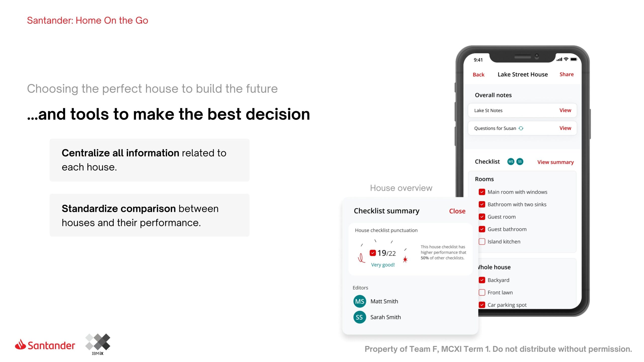644x362 pixels.
Task: Click View link for Questions for Susan
Action: (565, 128)
